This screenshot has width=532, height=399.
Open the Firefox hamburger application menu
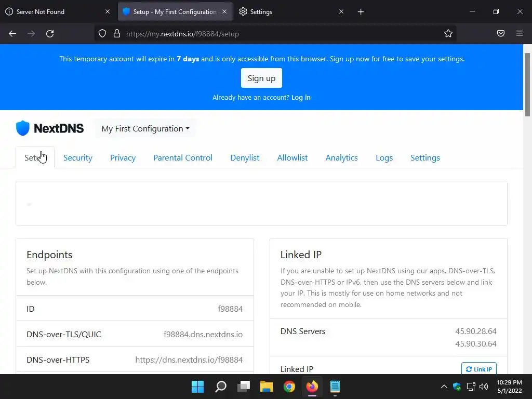(x=520, y=33)
